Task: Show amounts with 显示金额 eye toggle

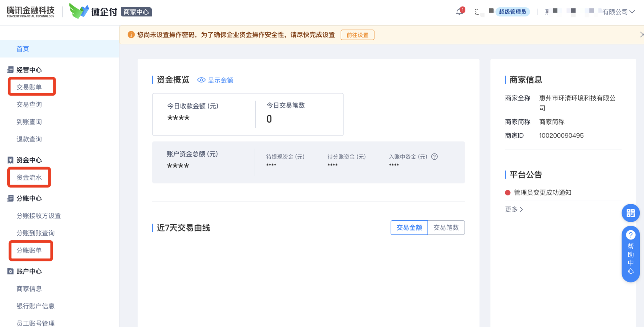Action: point(215,80)
